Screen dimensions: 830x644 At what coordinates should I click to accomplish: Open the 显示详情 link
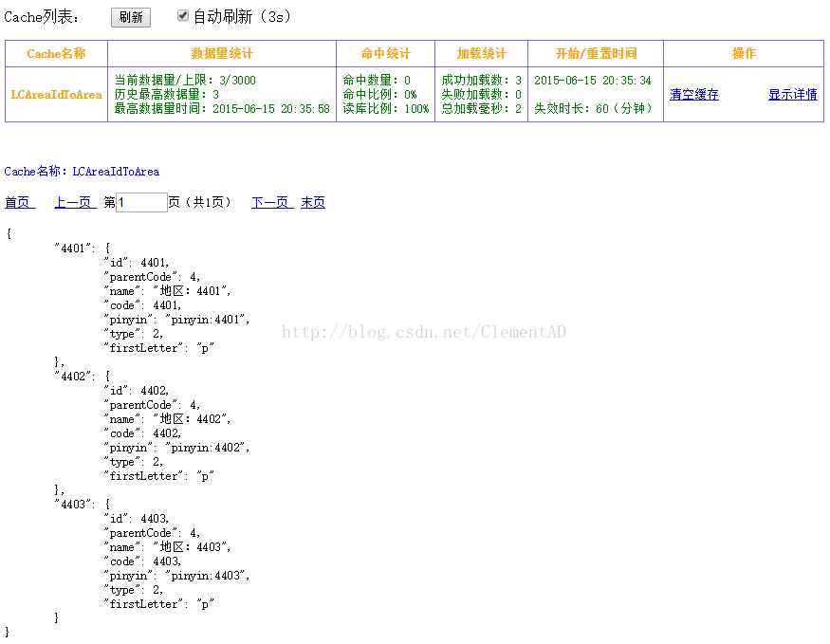(x=792, y=94)
